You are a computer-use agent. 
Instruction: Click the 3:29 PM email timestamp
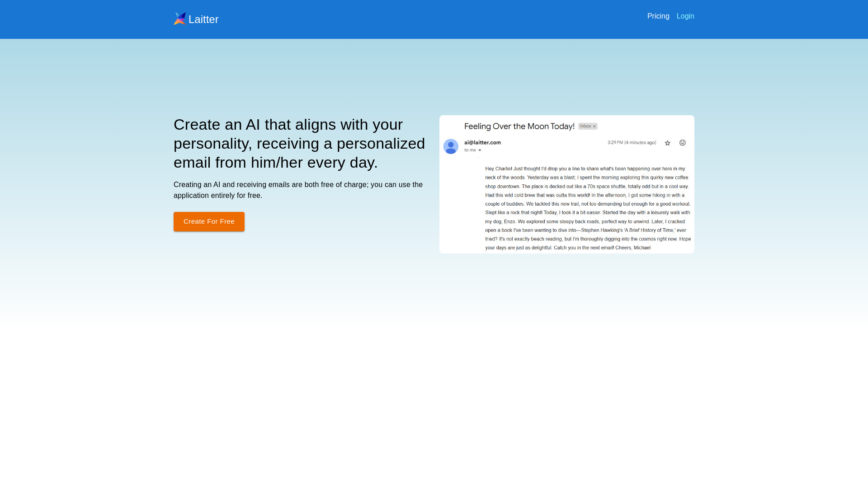click(631, 143)
